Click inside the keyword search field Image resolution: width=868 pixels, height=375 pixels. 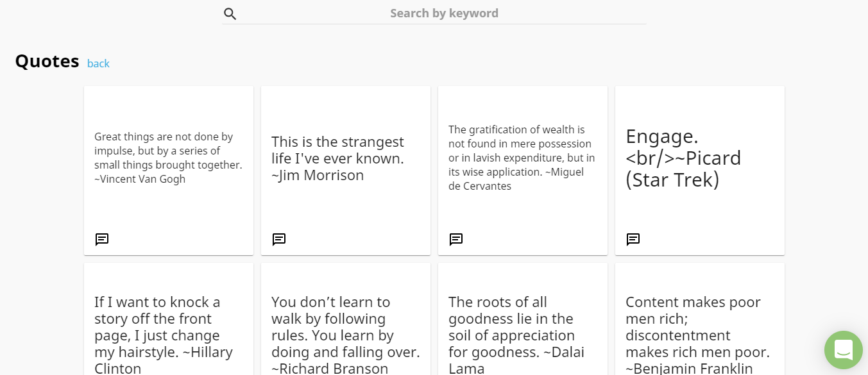(x=444, y=13)
